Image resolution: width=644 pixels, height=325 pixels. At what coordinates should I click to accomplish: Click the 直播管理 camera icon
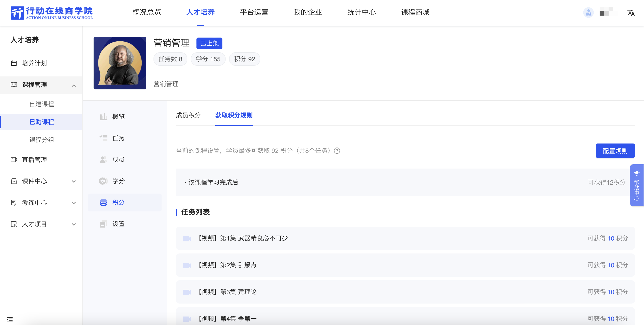tap(14, 159)
